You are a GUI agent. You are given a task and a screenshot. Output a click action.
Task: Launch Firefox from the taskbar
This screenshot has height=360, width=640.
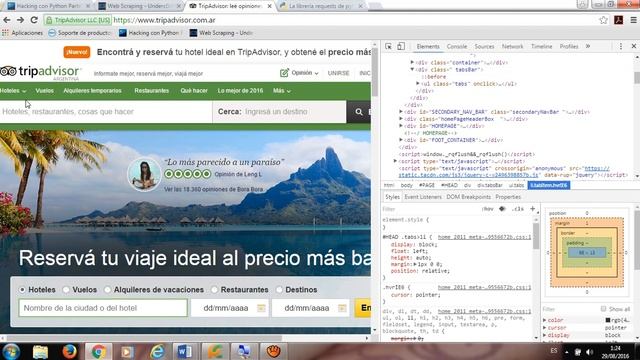[69, 351]
